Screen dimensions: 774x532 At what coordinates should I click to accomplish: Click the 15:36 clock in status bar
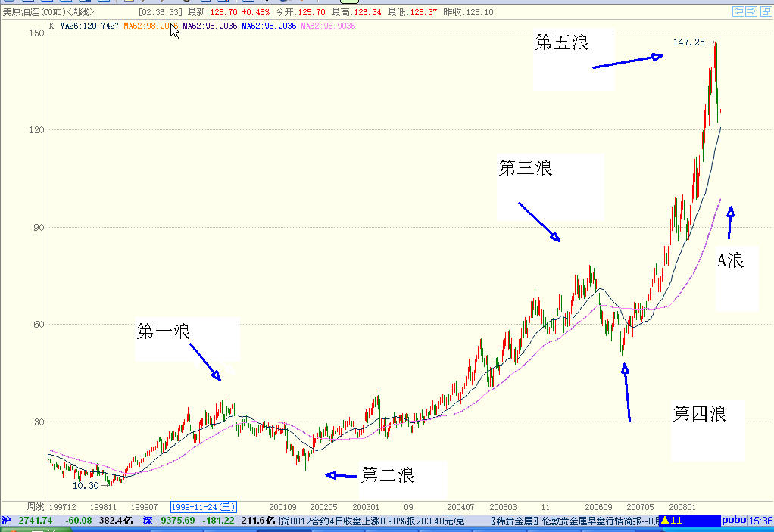[x=760, y=521]
